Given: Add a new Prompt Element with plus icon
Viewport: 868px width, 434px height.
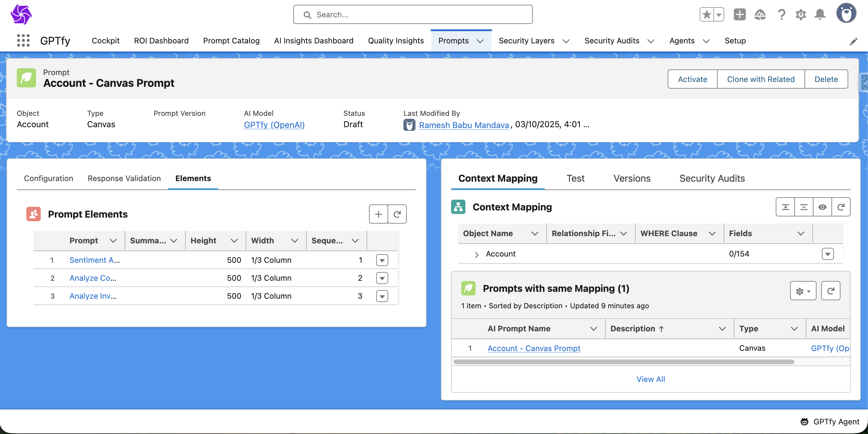Looking at the screenshot, I should [378, 214].
